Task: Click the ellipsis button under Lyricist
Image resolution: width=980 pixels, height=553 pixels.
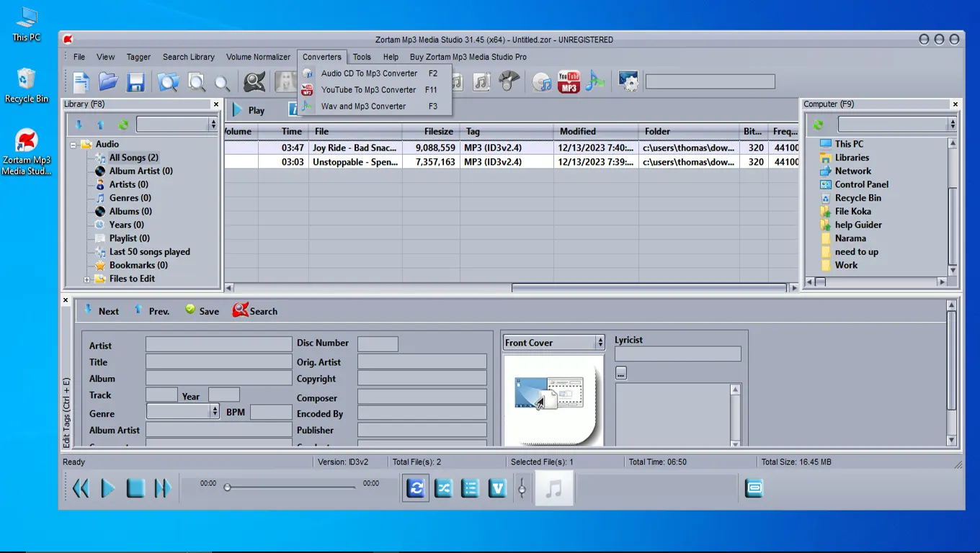Action: [621, 373]
